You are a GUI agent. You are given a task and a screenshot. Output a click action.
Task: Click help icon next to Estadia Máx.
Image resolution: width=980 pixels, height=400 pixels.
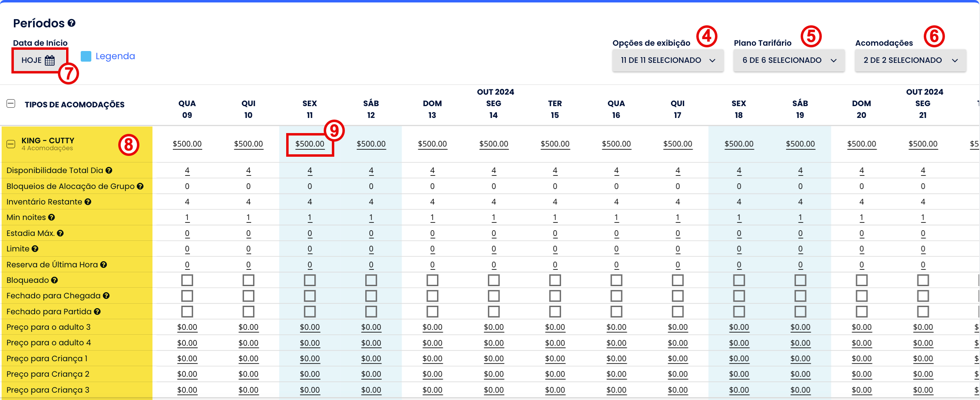[x=60, y=233]
